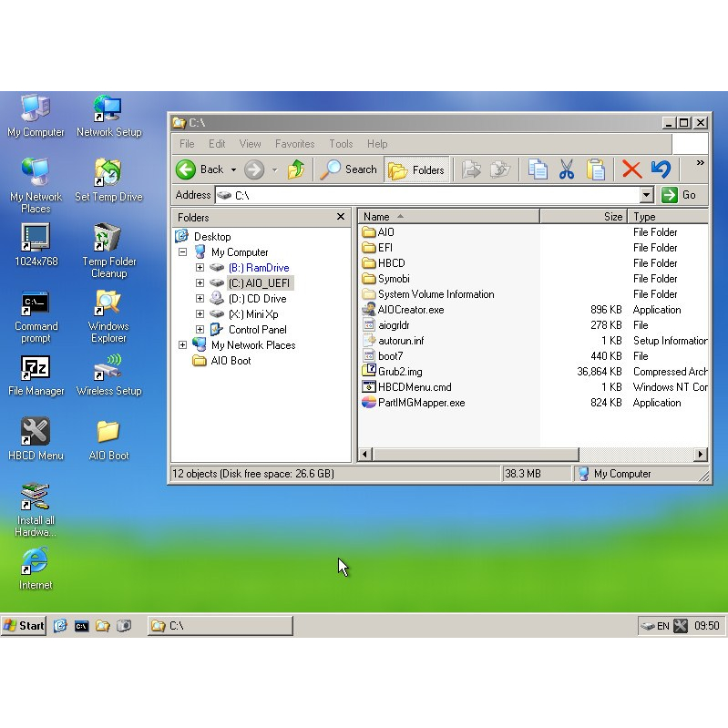This screenshot has width=728, height=728.
Task: Collapse the My Computer tree node
Action: 182,252
